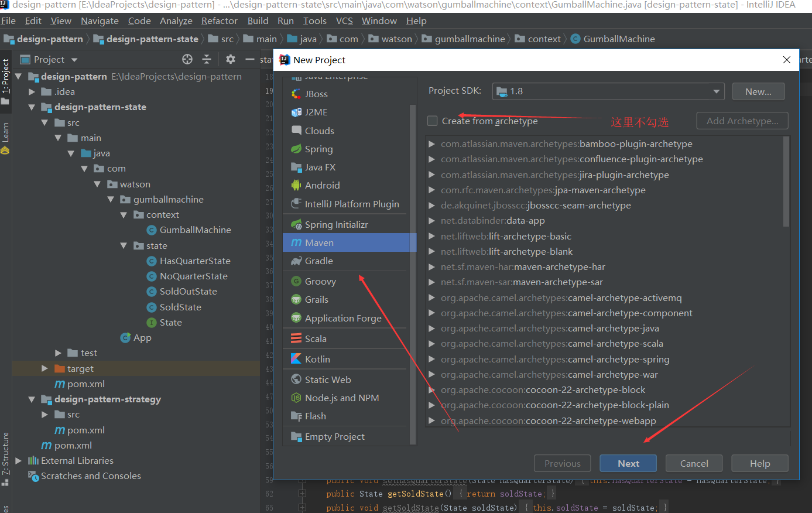Image resolution: width=812 pixels, height=513 pixels.
Task: Pick the Grails project icon
Action: 296,299
